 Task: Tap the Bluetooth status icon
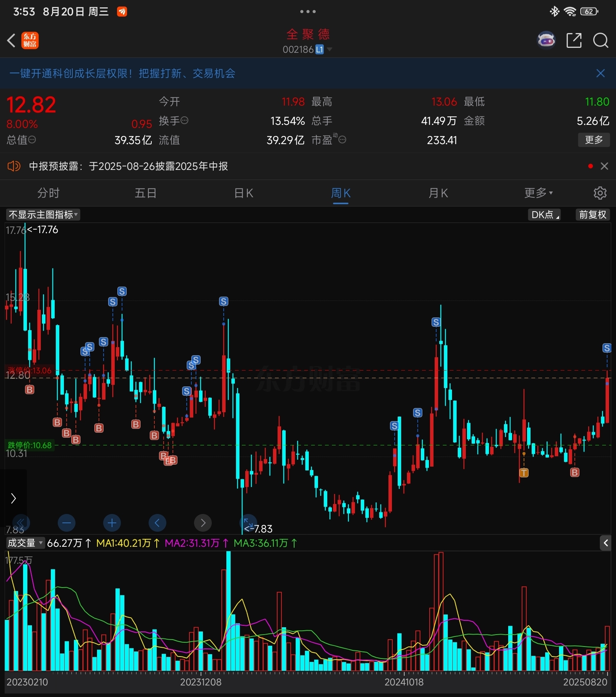click(x=554, y=12)
